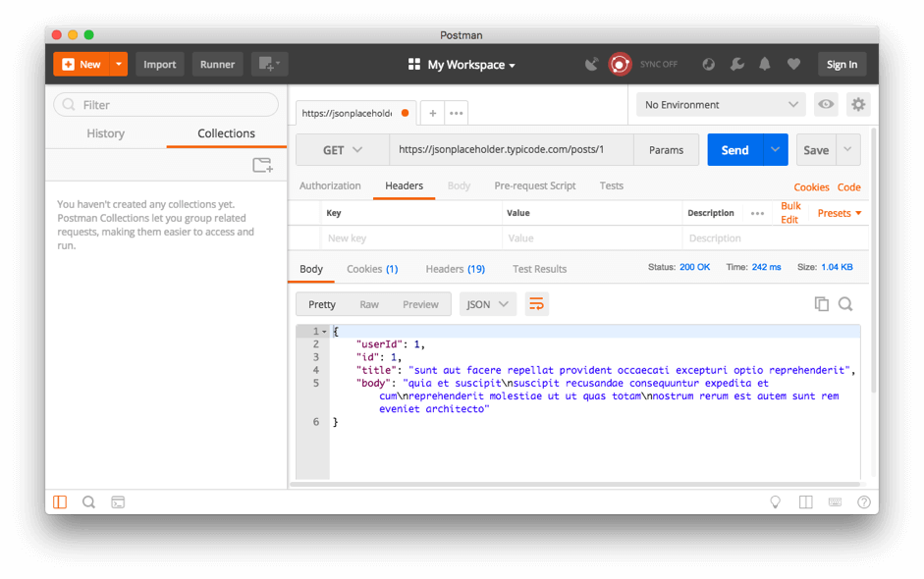Select the Collections tab
The width and height of the screenshot is (924, 579).
(x=226, y=133)
